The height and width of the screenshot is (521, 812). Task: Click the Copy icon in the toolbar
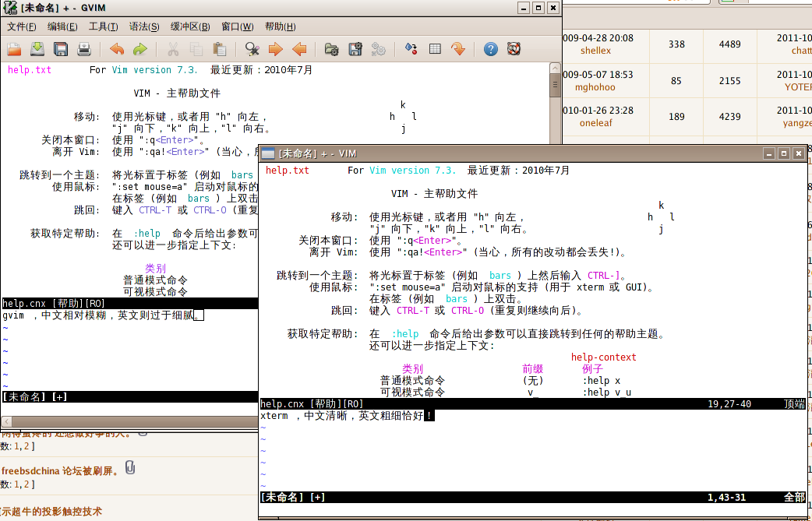[196, 49]
